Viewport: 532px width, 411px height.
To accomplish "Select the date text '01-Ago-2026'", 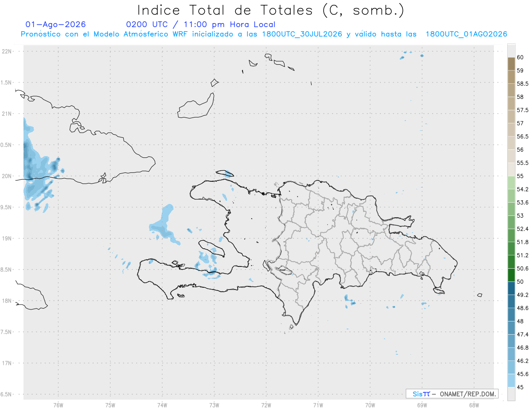I will (56, 24).
